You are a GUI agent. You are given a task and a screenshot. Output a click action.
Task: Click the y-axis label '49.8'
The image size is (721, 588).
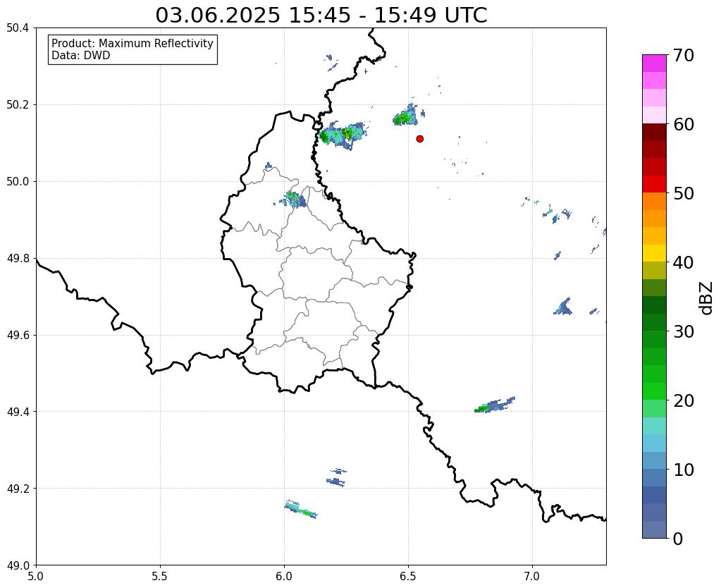(18, 258)
